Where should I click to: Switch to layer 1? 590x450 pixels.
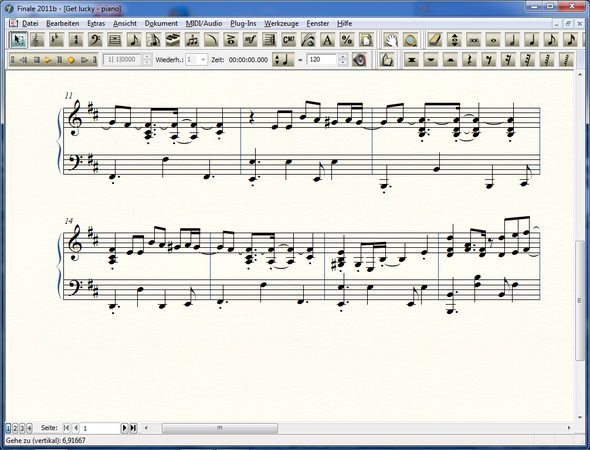8,428
